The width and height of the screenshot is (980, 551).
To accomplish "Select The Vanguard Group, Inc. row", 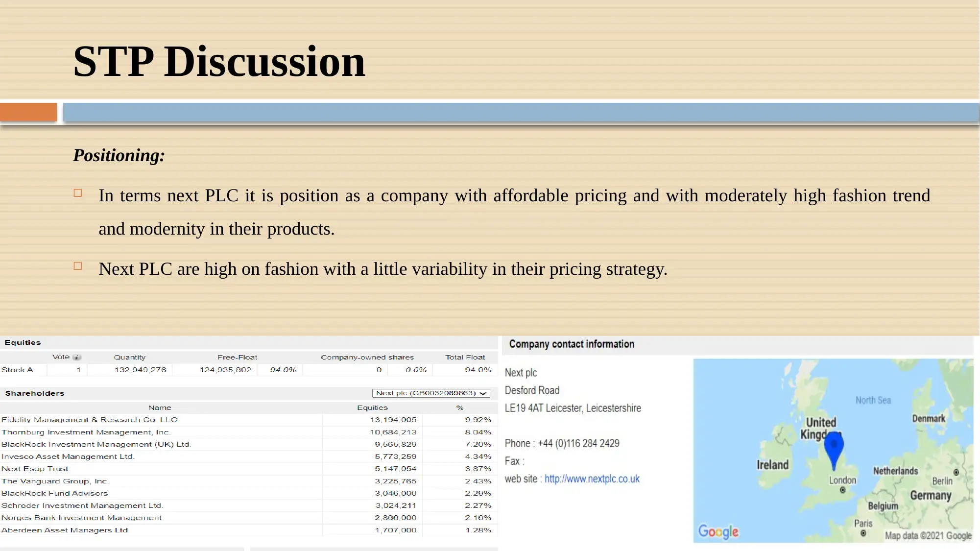I will [x=249, y=481].
